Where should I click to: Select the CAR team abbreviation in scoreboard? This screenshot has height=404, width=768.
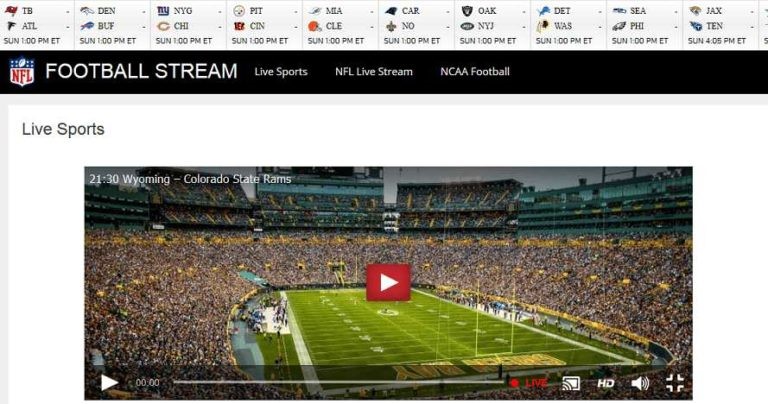(x=410, y=11)
